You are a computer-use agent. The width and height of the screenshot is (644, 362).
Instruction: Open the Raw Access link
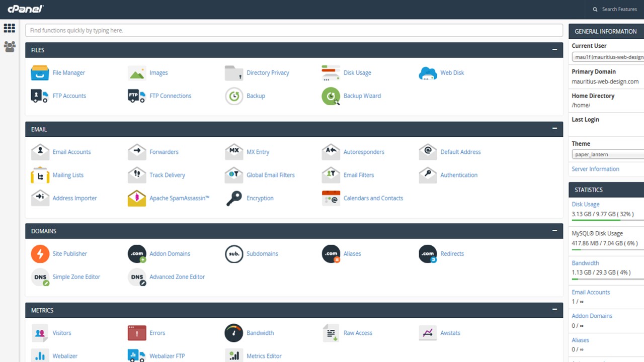click(x=358, y=333)
